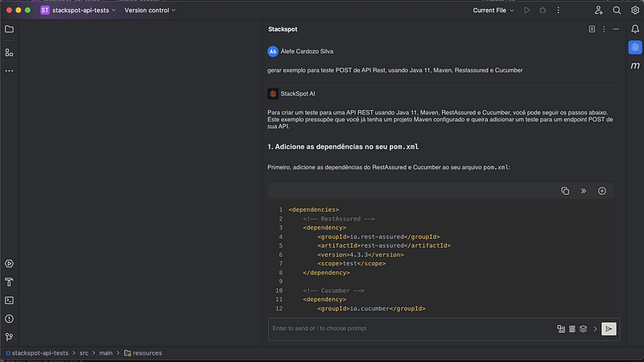Copy the pom.xml code snippet

click(565, 191)
